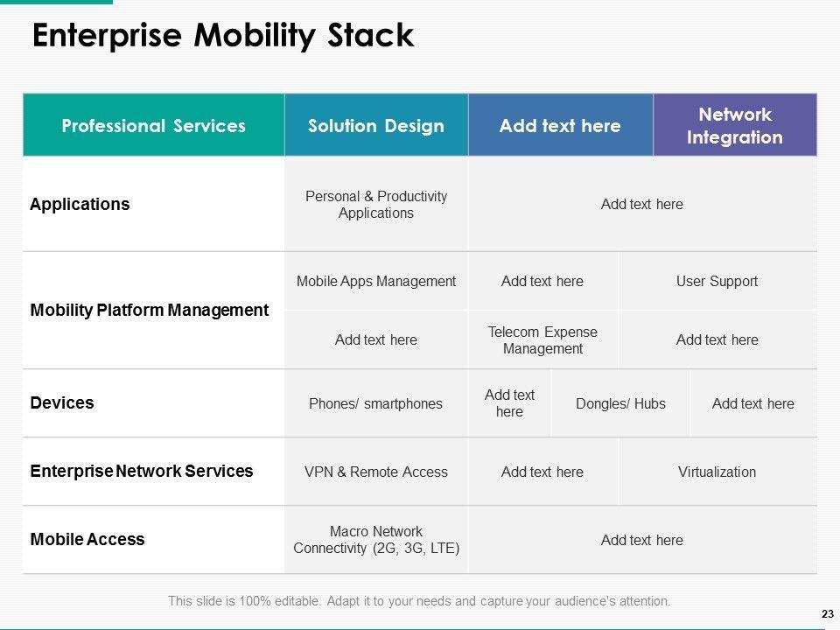Select the Mobile Access row label
Viewport: 840px width, 630px height.
[87, 539]
